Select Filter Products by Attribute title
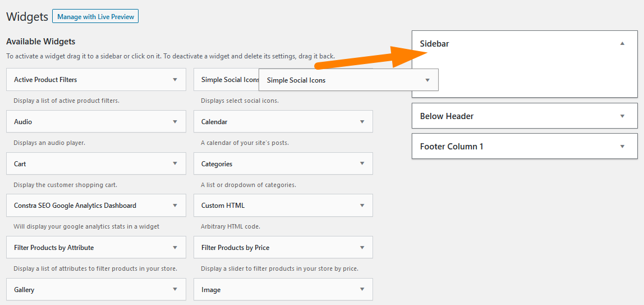This screenshot has width=644, height=305. pos(54,248)
